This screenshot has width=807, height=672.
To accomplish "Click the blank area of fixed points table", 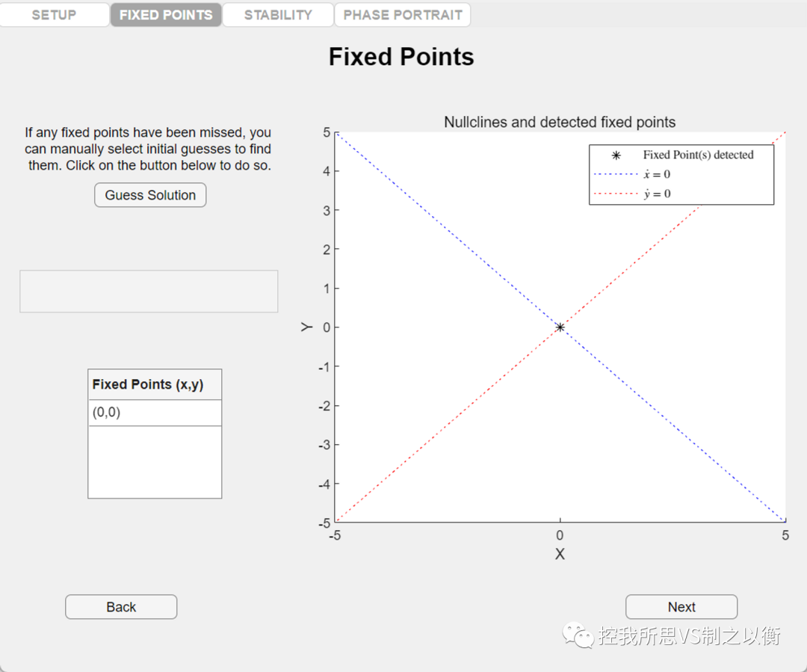I will point(155,461).
